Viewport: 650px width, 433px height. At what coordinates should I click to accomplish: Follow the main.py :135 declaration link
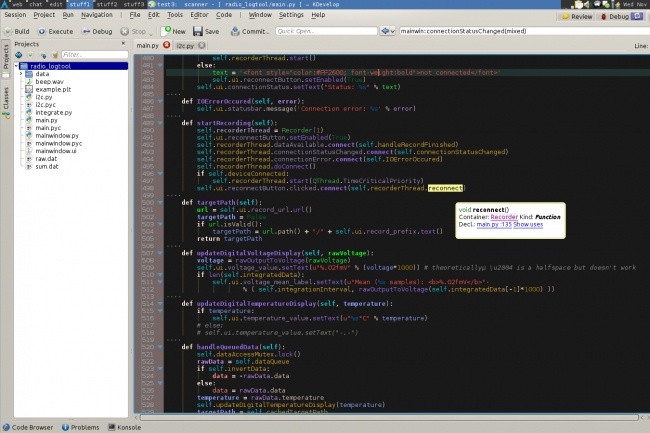click(494, 225)
